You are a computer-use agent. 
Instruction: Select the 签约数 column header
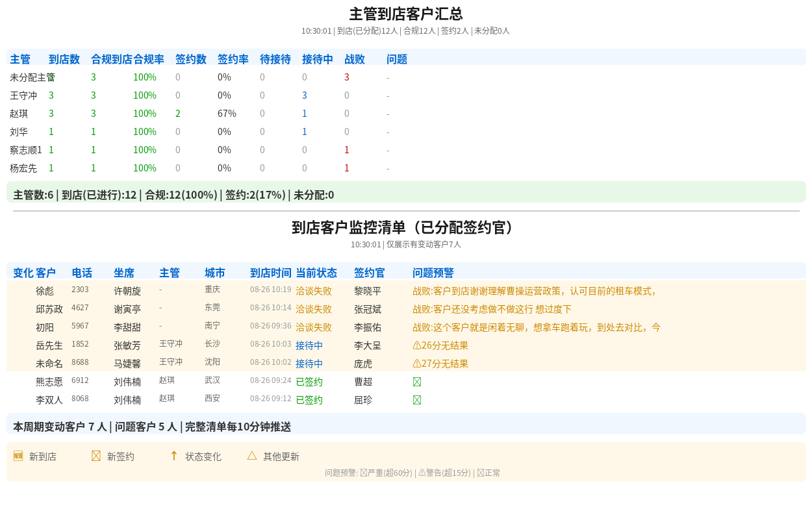tap(191, 59)
